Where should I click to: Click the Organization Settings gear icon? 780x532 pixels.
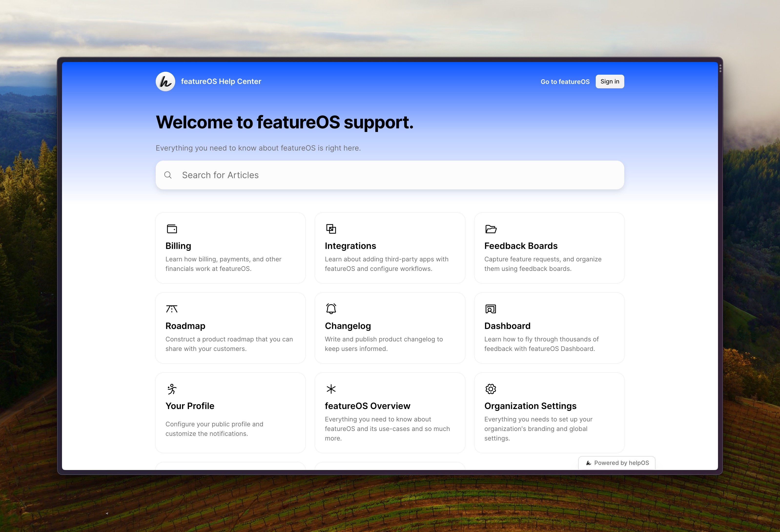[491, 389]
